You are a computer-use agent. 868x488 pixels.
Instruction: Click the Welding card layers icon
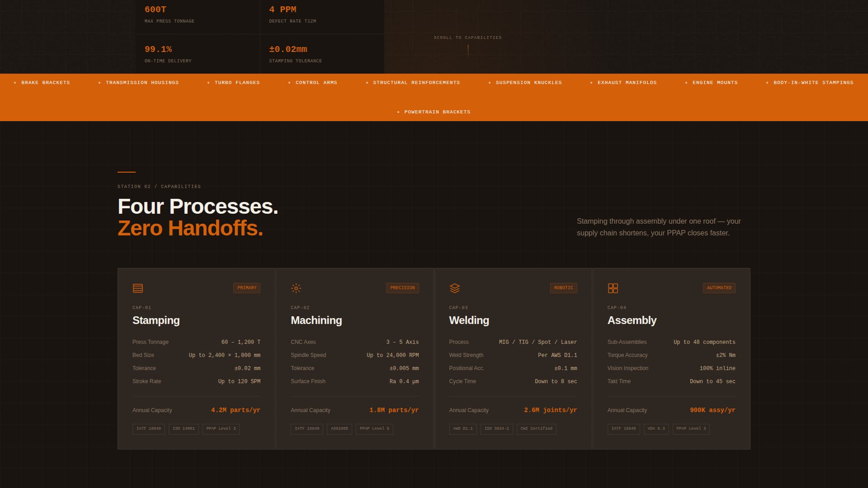[455, 288]
